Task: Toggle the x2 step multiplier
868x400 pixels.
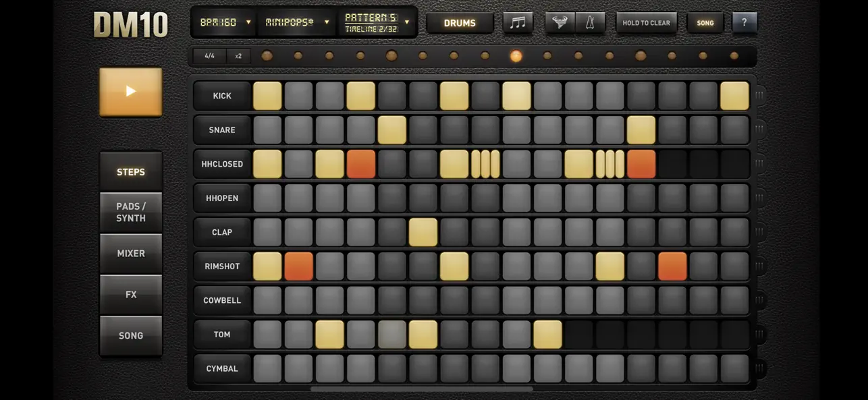Action: 238,56
